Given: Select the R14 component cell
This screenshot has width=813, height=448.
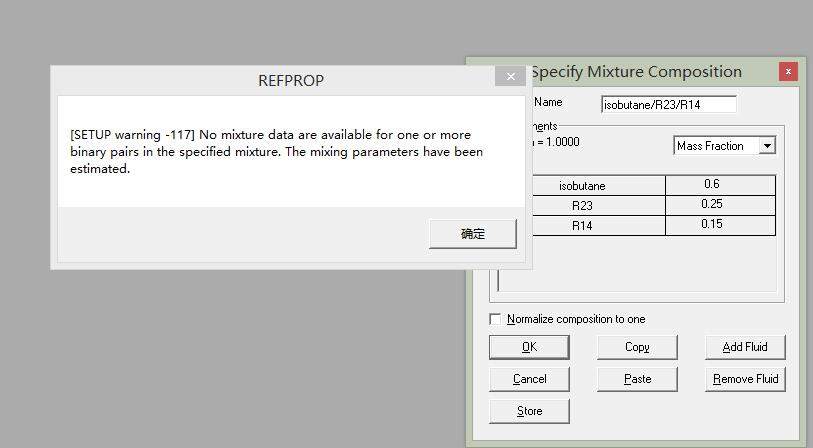Looking at the screenshot, I should point(598,226).
